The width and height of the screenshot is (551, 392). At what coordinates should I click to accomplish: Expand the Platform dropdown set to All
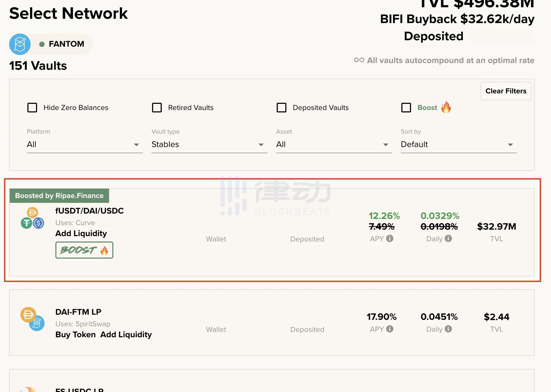(x=85, y=145)
